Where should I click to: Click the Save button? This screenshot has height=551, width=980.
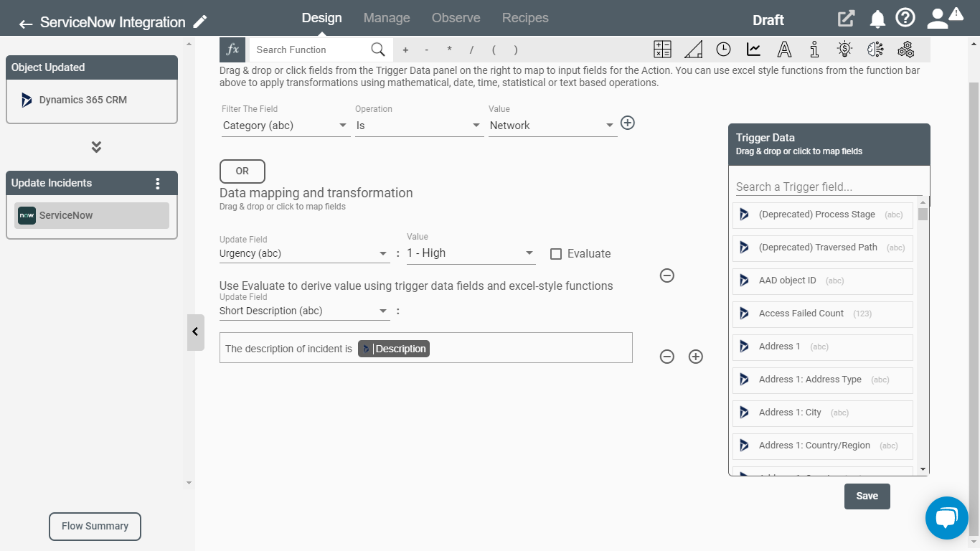(867, 496)
